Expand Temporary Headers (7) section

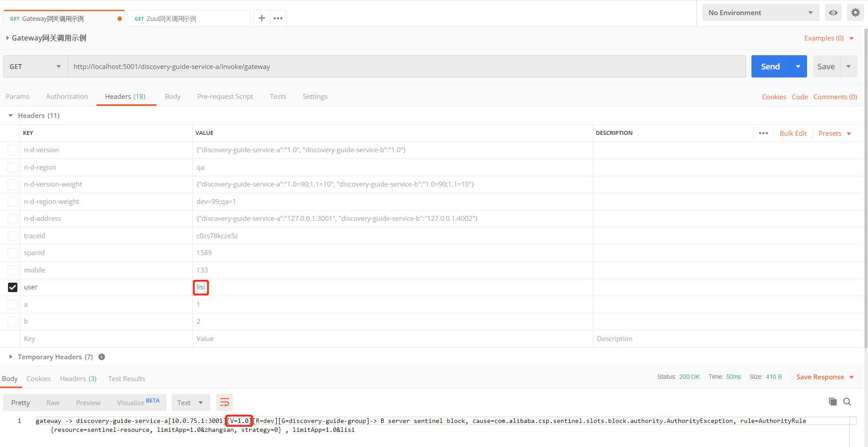pyautogui.click(x=11, y=357)
